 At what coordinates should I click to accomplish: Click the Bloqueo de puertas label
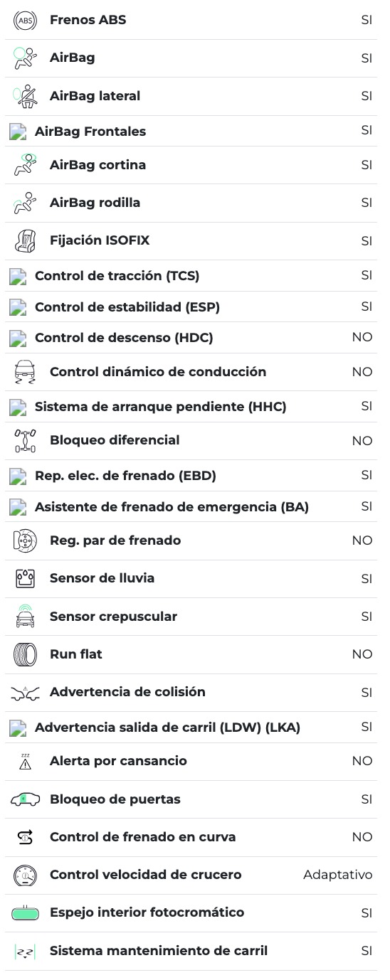pyautogui.click(x=115, y=799)
